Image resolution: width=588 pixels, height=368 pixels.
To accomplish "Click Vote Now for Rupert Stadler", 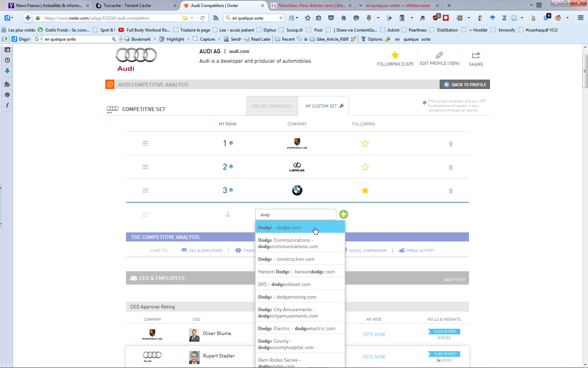I will coord(374,357).
